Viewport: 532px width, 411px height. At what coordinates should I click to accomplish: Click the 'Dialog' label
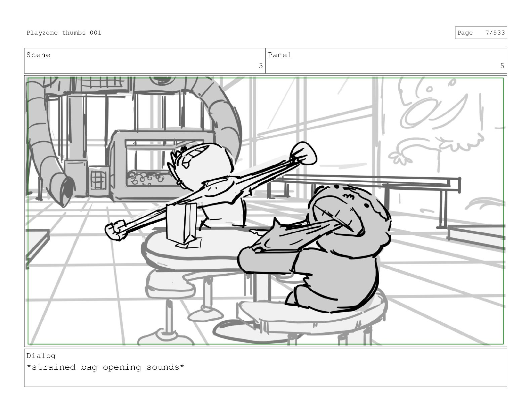pyautogui.click(x=41, y=356)
